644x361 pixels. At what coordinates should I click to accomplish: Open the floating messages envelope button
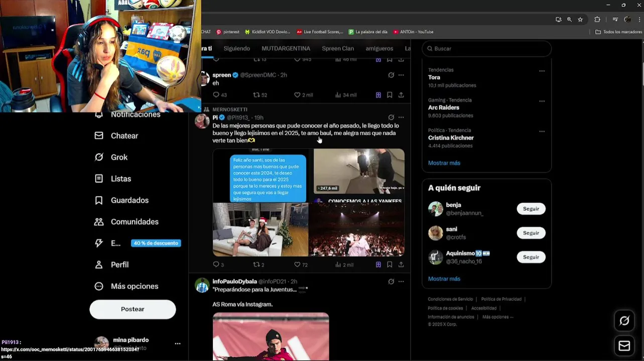point(624,346)
